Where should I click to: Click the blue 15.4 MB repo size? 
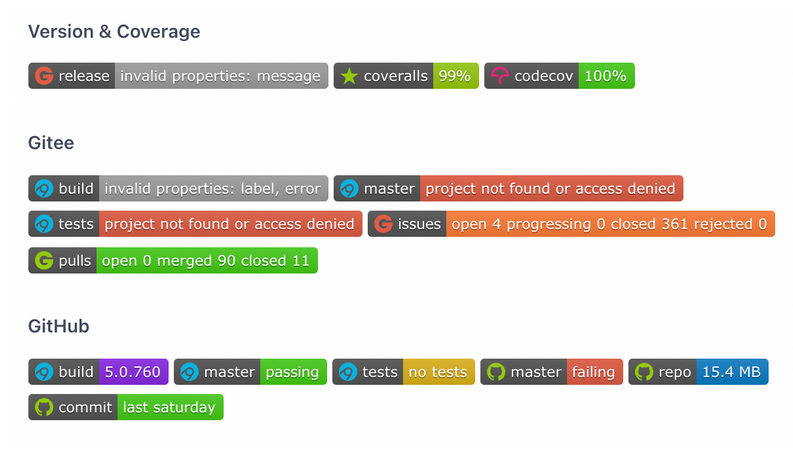click(x=732, y=372)
